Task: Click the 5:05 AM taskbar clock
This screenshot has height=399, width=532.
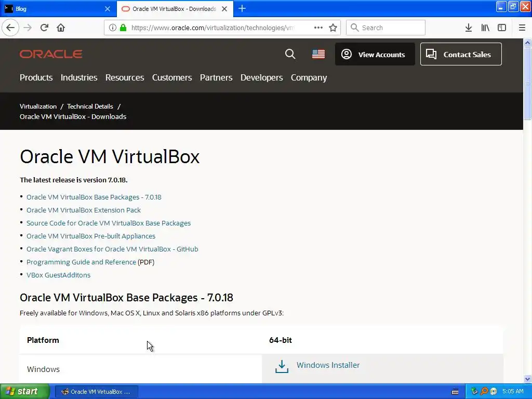Action: point(513,391)
